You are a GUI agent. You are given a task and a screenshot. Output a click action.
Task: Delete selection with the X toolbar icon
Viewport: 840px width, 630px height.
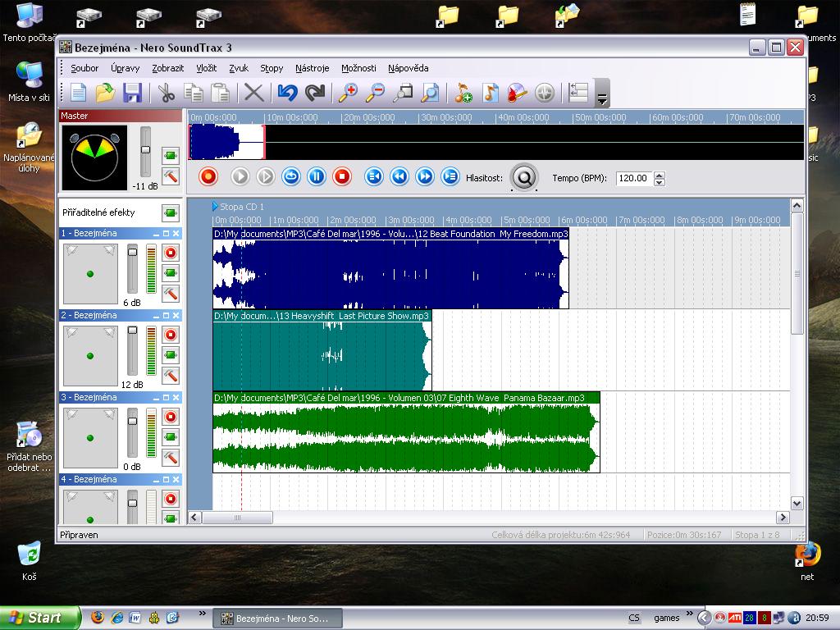point(254,93)
